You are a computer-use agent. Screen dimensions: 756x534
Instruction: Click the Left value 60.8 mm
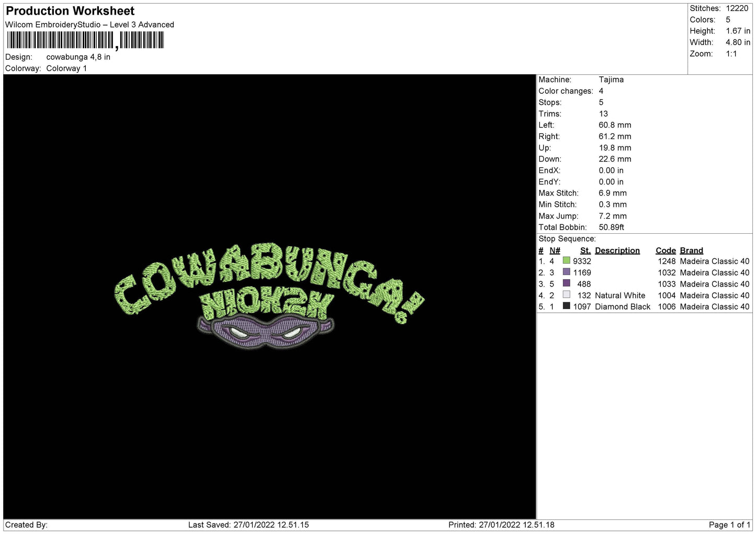point(615,125)
